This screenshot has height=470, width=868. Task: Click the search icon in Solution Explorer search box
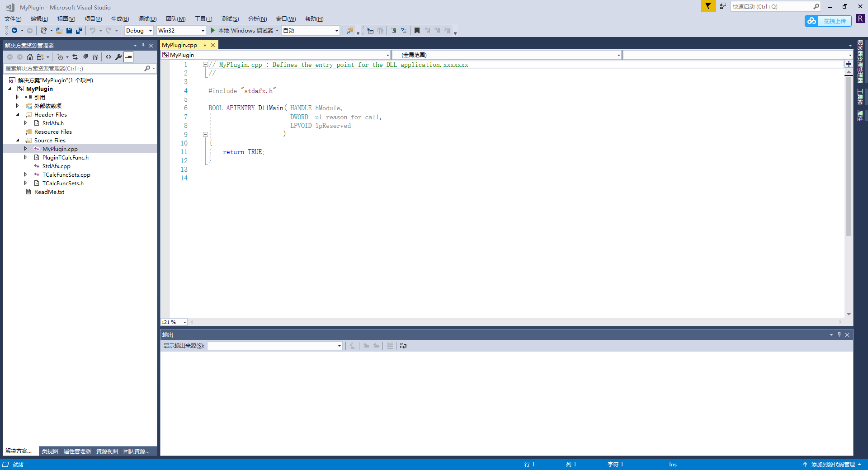(x=147, y=69)
